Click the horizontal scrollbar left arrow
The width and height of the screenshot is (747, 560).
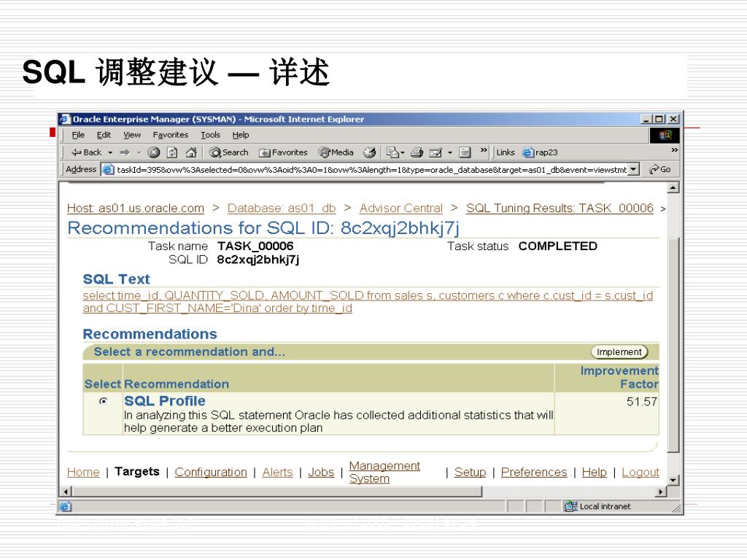[x=66, y=491]
